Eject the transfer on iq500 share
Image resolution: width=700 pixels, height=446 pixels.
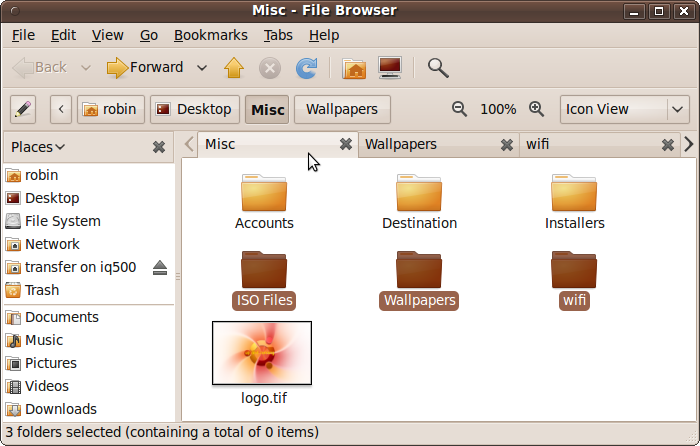point(160,267)
